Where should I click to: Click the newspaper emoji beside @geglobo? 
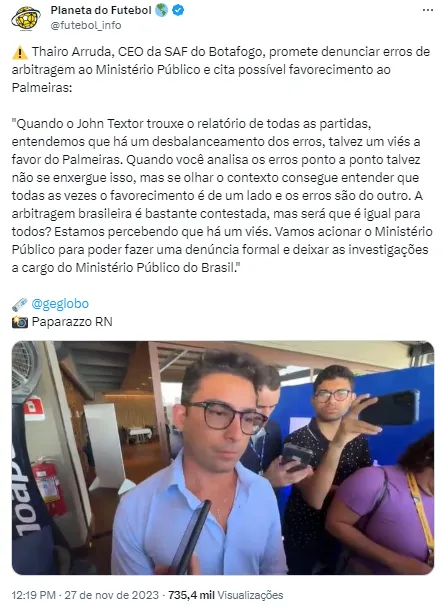point(20,304)
